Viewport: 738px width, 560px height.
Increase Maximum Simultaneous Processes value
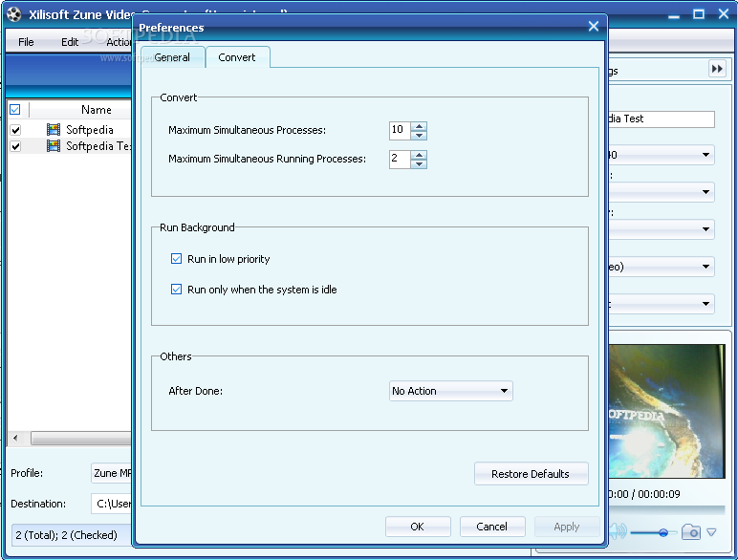coord(419,125)
